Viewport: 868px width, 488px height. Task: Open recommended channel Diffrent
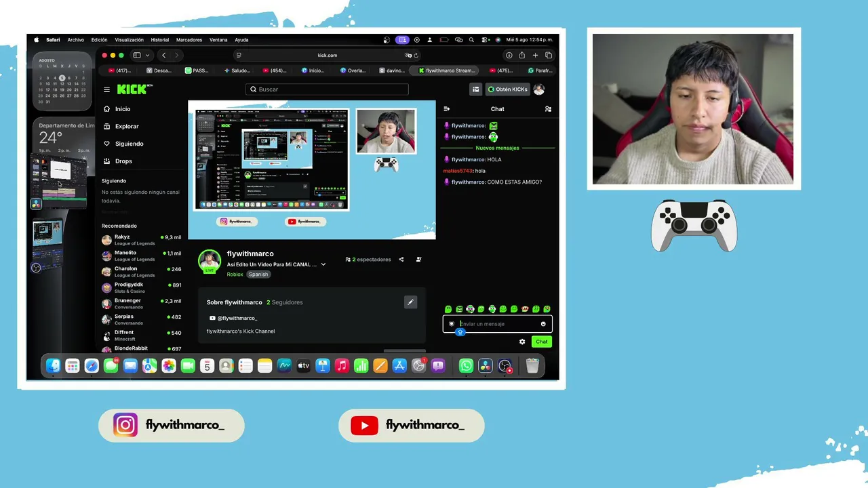pyautogui.click(x=141, y=335)
